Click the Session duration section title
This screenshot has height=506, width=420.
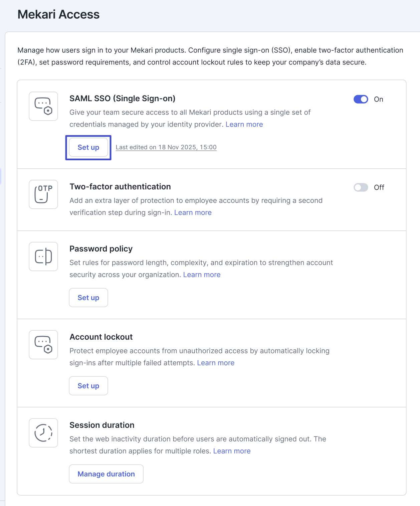point(102,425)
